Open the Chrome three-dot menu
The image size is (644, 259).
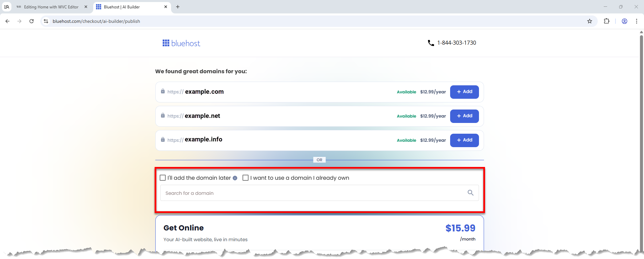(637, 21)
